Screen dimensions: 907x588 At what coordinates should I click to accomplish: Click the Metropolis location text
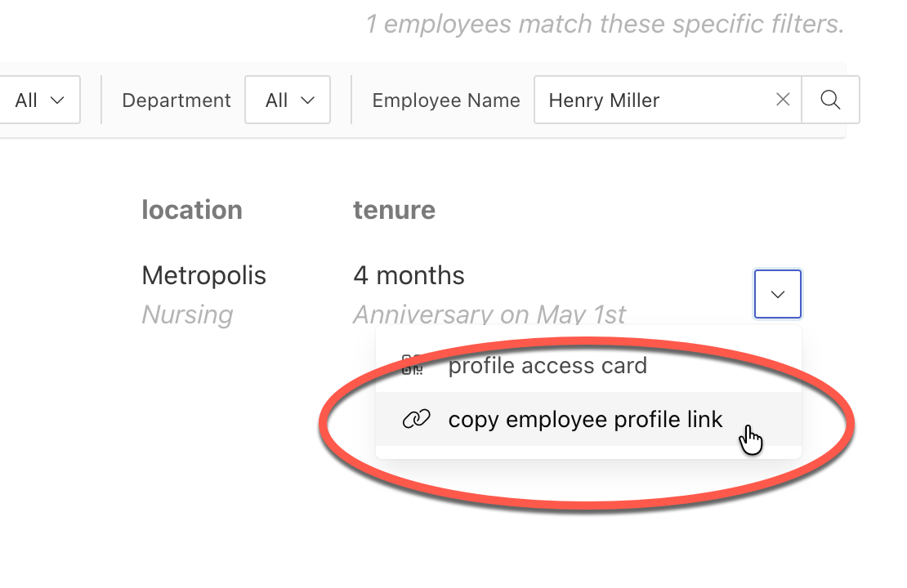204,275
